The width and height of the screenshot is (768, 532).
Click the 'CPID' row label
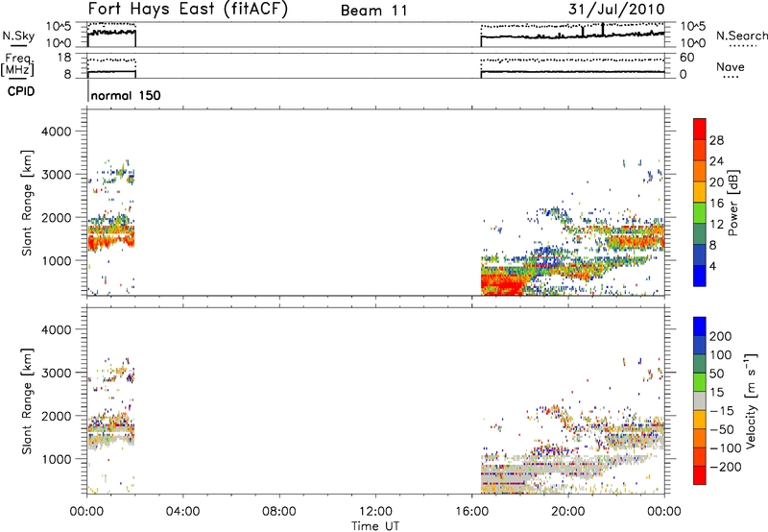tap(21, 91)
